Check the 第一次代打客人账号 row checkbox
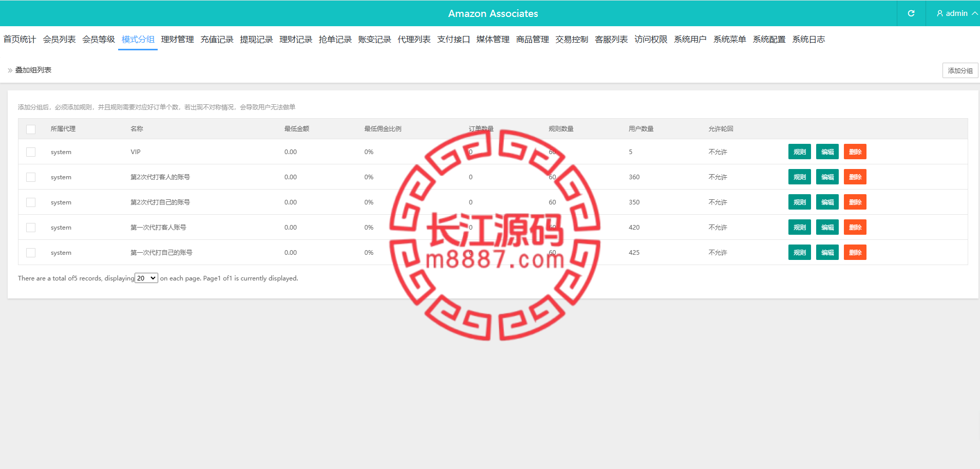This screenshot has height=469, width=980. (x=31, y=228)
